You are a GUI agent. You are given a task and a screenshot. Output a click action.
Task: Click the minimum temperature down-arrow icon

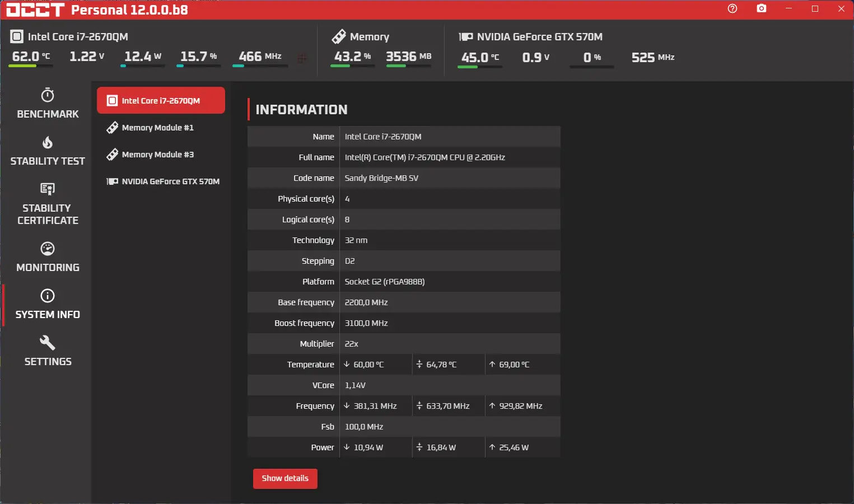click(x=347, y=365)
